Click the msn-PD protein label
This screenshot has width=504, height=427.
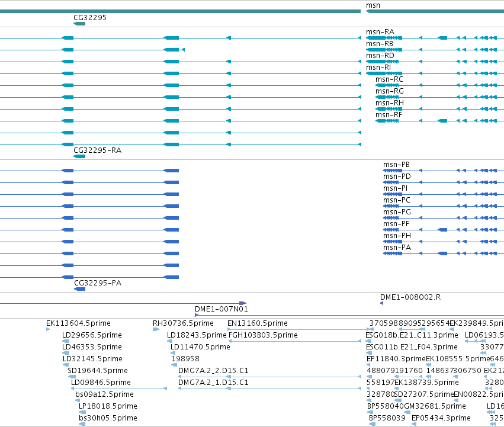pyautogui.click(x=397, y=176)
